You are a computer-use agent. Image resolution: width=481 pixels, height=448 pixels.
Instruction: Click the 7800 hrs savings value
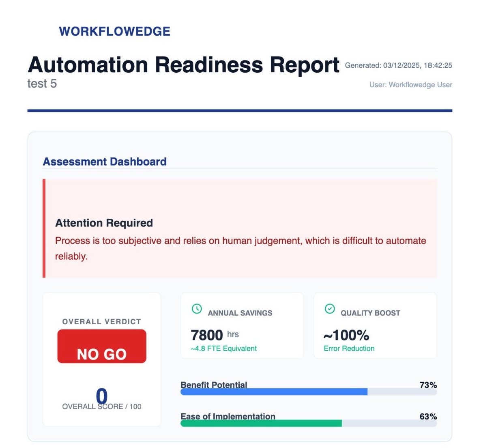point(214,335)
